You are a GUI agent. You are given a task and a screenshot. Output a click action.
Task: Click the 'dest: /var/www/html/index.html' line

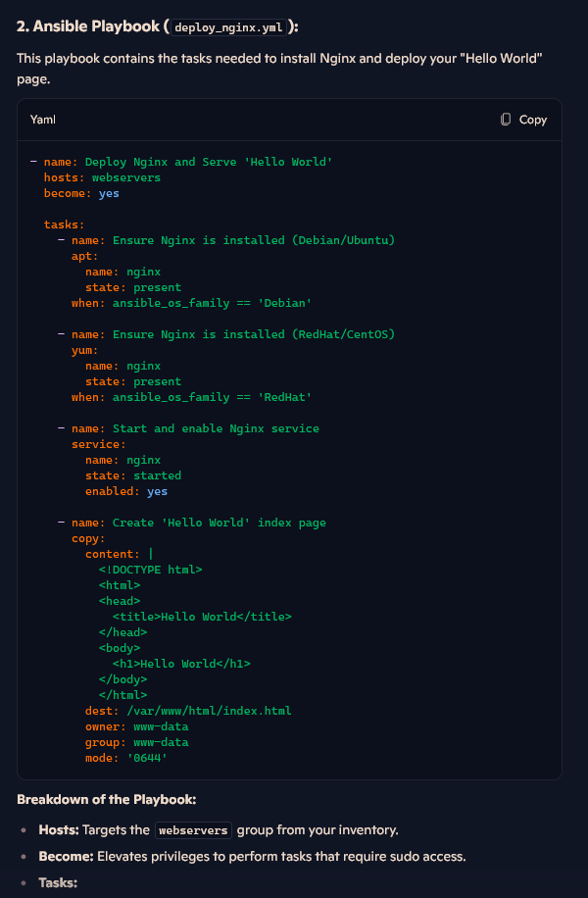[188, 711]
